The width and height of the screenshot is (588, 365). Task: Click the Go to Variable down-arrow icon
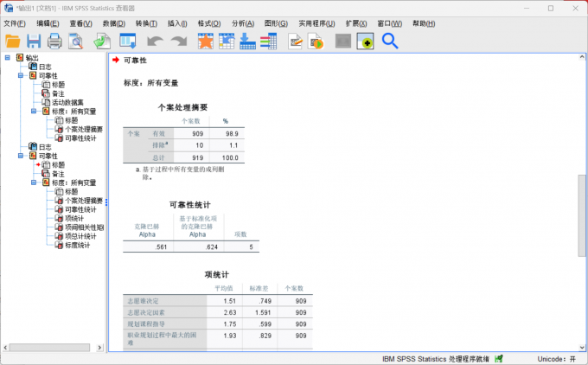(247, 41)
